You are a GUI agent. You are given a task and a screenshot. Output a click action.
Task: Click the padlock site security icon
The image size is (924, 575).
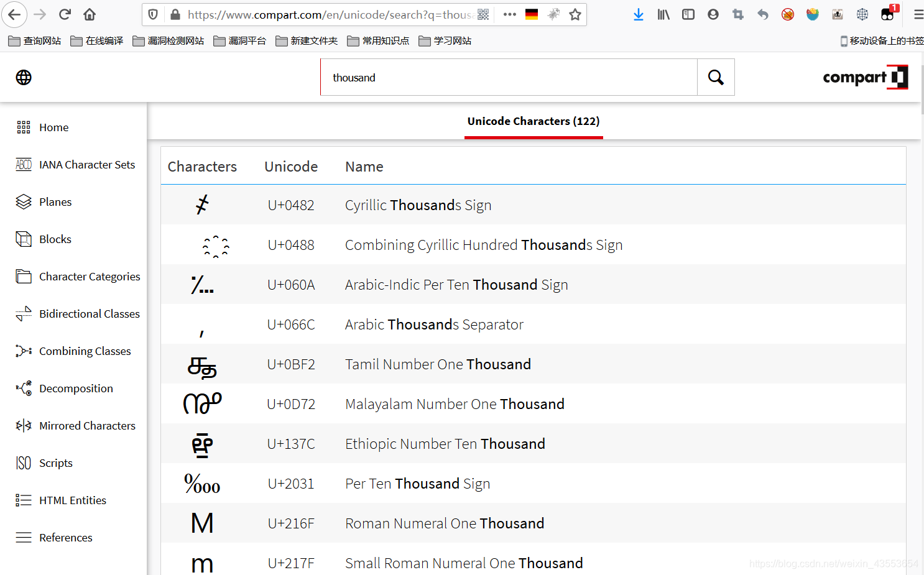click(x=175, y=14)
